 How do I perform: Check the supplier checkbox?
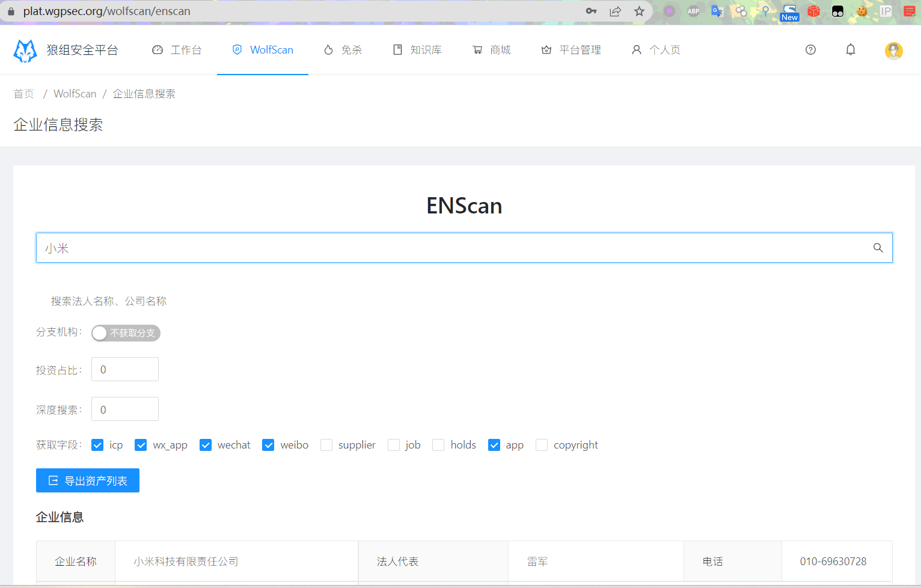point(326,445)
